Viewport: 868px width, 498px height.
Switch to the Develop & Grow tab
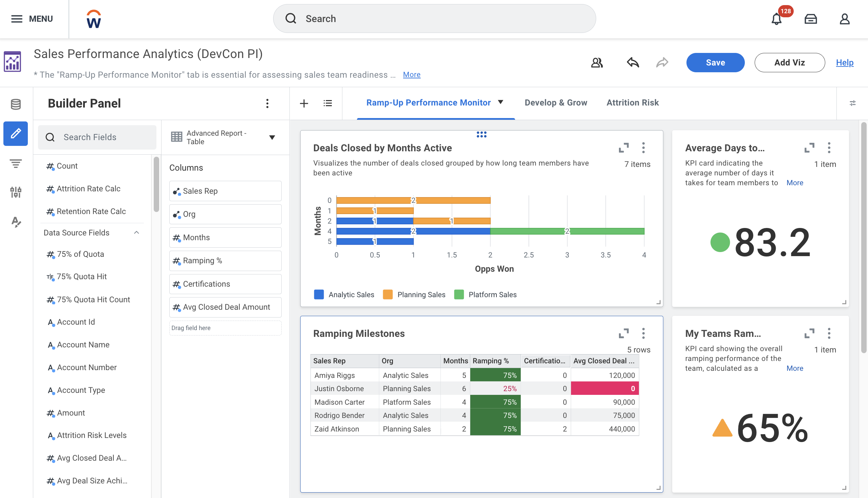pyautogui.click(x=555, y=102)
